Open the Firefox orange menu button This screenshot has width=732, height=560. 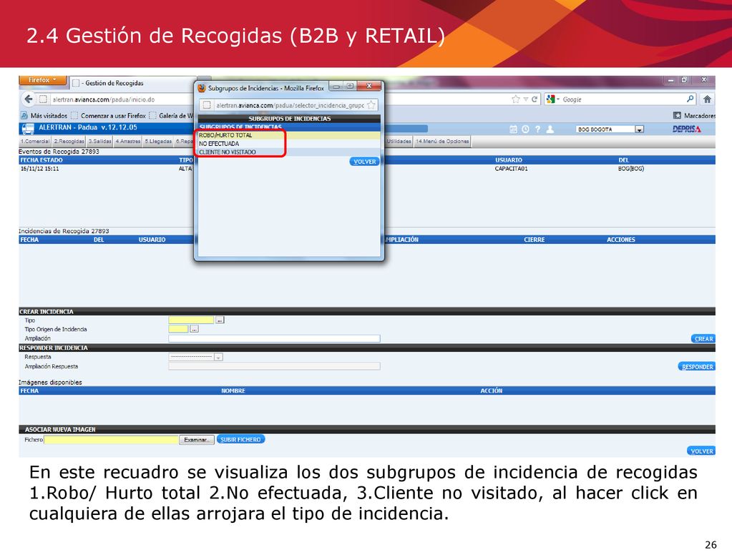(x=42, y=80)
